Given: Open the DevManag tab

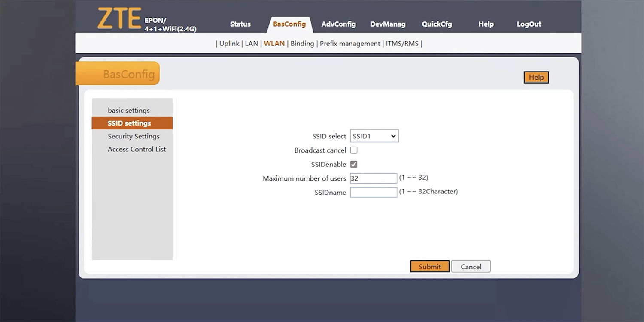Looking at the screenshot, I should (x=388, y=24).
